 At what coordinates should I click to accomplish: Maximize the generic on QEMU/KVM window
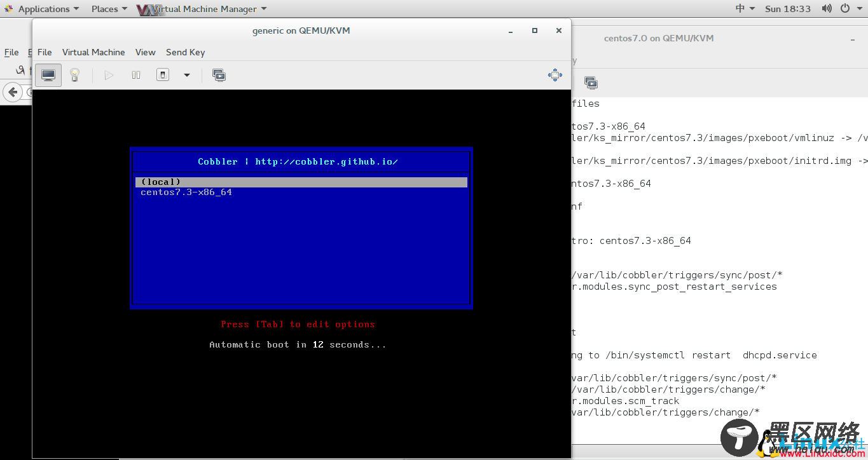(535, 30)
